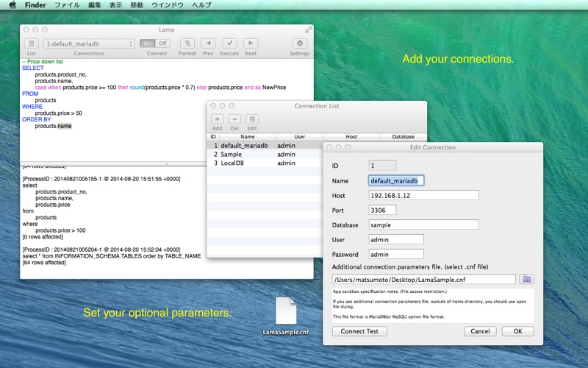Click the Format toolbar icon
This screenshot has width=588, height=368.
point(187,43)
